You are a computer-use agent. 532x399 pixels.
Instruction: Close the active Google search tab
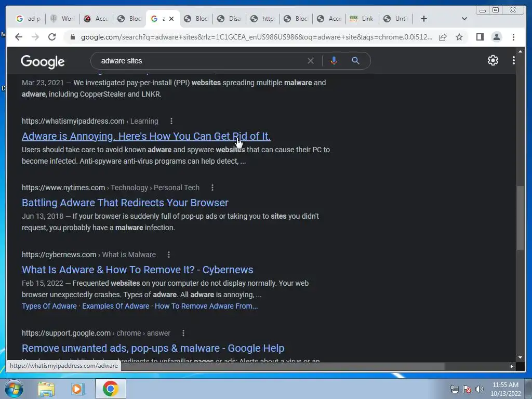click(171, 19)
